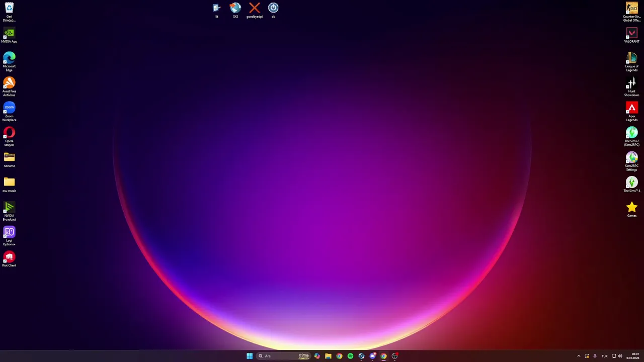Expand the hidden system tray icons chevron
Viewport: 644px width, 362px height.
[x=579, y=356]
